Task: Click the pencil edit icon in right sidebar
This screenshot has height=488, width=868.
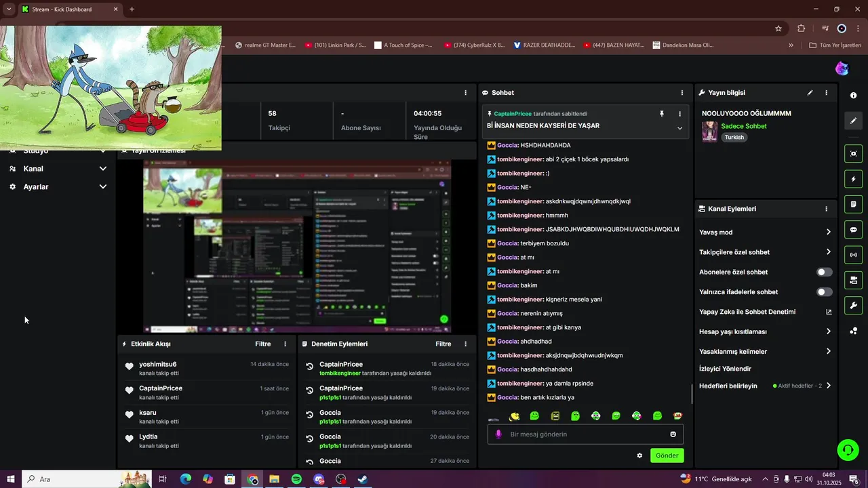Action: 853,121
